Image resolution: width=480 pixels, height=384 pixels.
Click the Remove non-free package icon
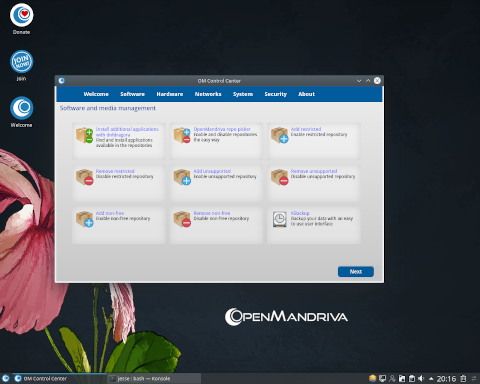pos(182,219)
